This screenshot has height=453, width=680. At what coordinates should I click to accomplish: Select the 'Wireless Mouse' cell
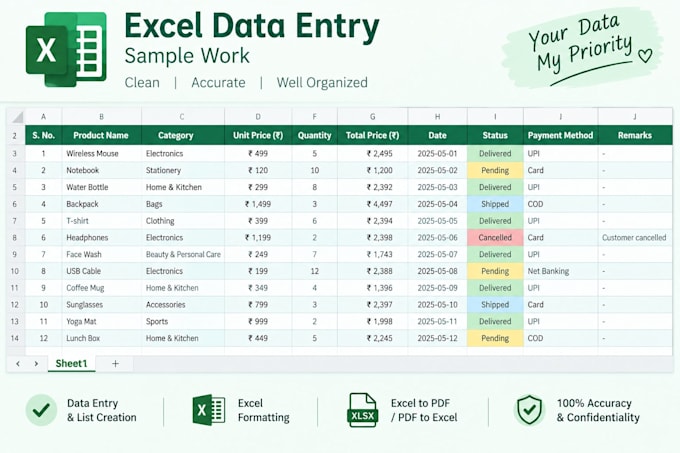point(101,153)
